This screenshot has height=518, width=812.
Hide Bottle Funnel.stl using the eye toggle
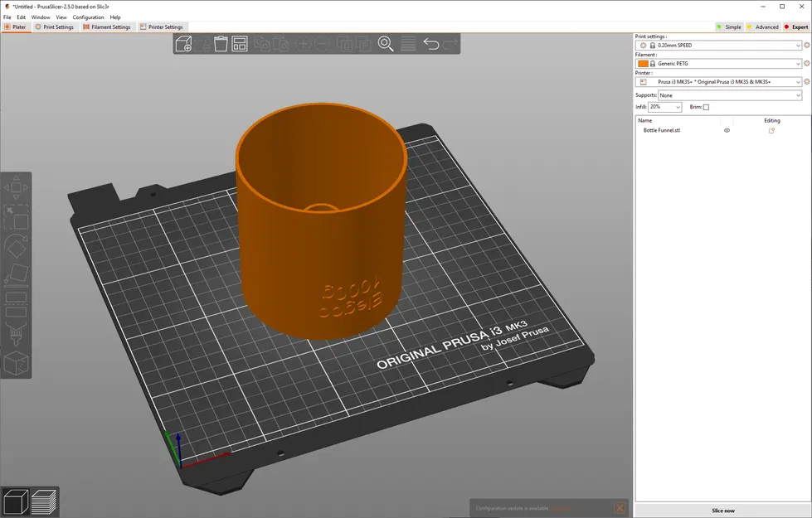click(727, 130)
